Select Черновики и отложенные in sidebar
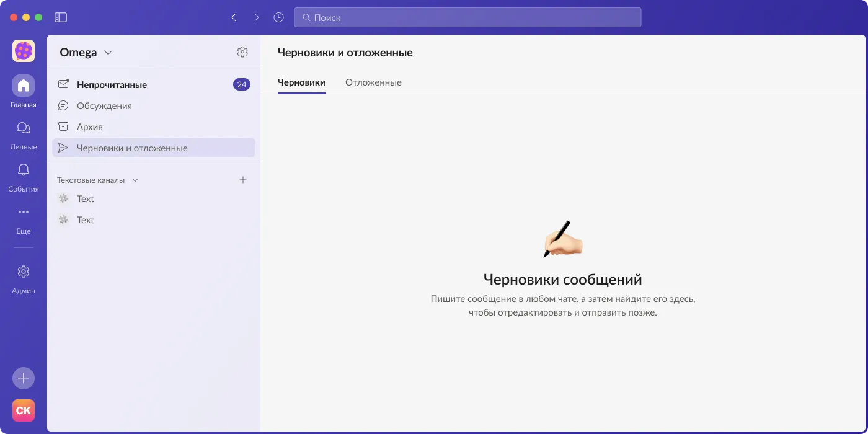Screen dimensions: 868x434 [154, 148]
